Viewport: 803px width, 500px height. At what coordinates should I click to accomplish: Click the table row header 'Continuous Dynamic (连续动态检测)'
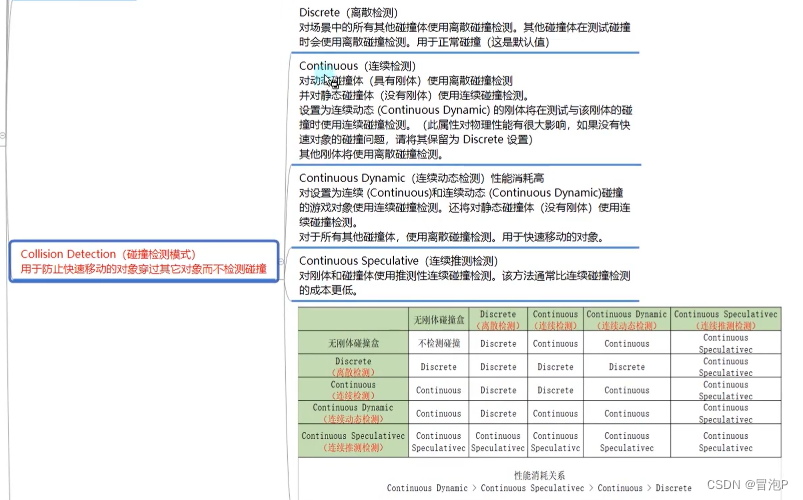(x=353, y=413)
